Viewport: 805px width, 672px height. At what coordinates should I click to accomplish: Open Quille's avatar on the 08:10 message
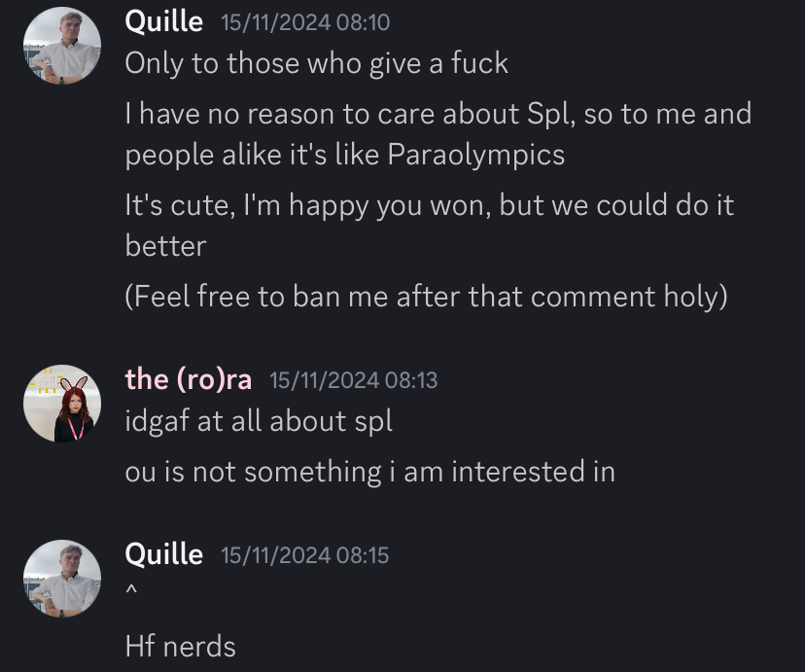point(62,45)
